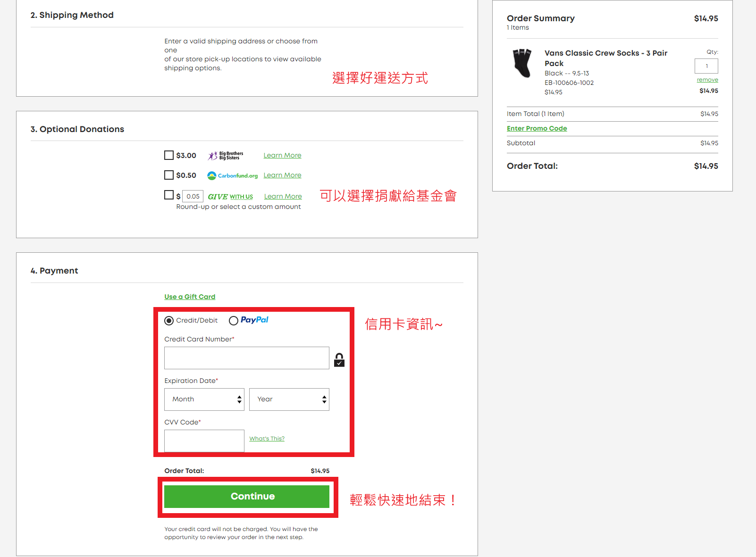Screen dimensions: 756x557
Task: Open the expiration Year dropdown
Action: (x=289, y=399)
